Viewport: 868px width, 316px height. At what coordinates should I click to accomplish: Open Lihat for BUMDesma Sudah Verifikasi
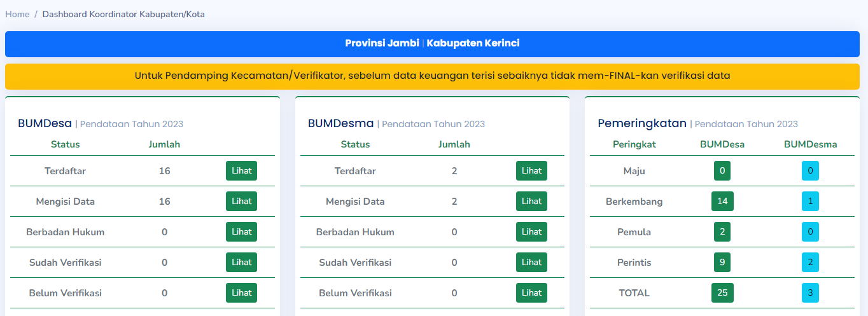coord(531,263)
